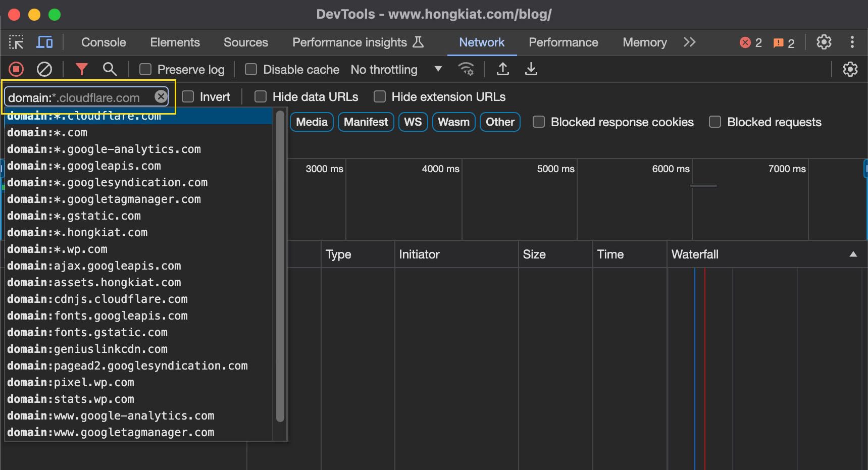Toggle Waterfall sort order arrow
Screen dimensions: 868x470
pos(853,254)
